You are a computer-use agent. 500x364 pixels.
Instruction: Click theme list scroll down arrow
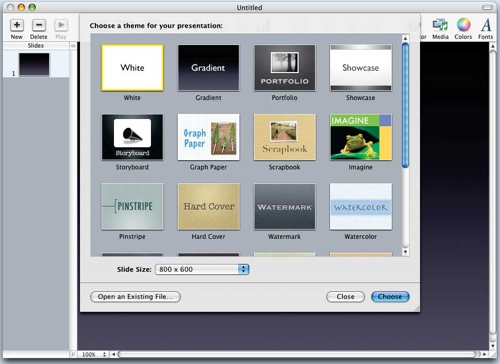click(x=405, y=252)
